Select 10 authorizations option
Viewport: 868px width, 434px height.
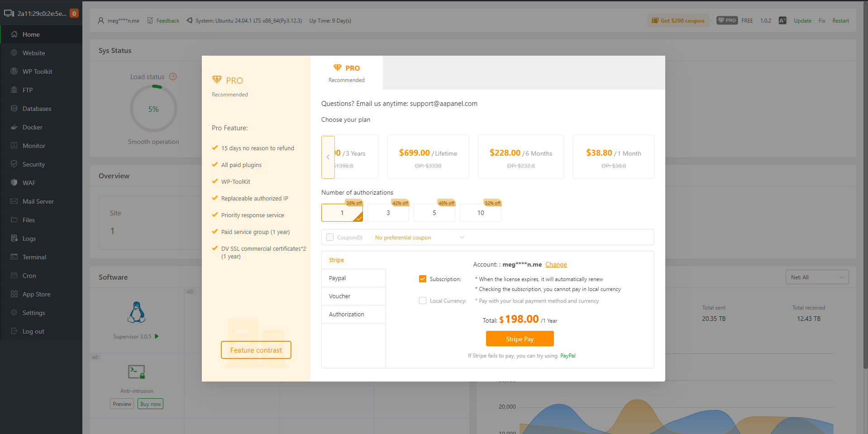click(x=481, y=213)
